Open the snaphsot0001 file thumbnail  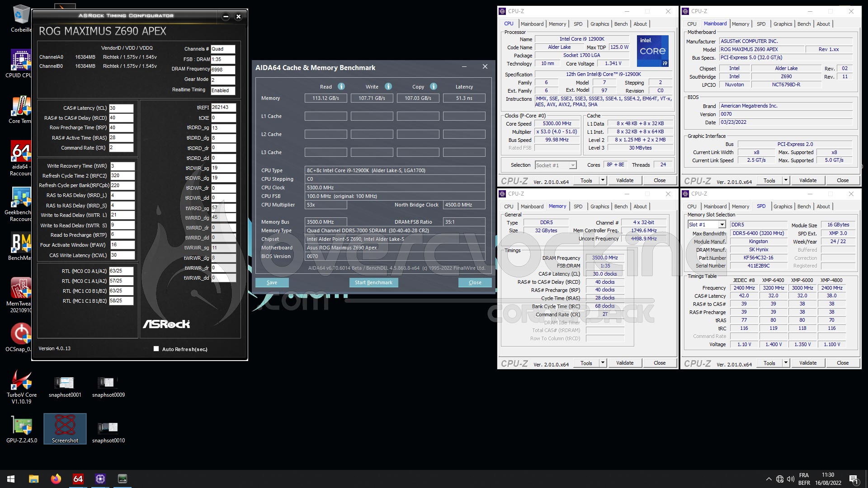click(65, 382)
